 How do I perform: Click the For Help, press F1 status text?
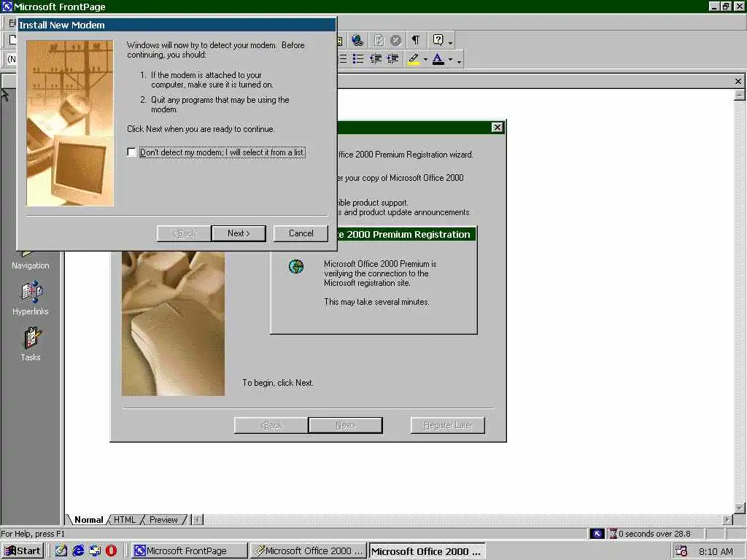[x=33, y=534]
